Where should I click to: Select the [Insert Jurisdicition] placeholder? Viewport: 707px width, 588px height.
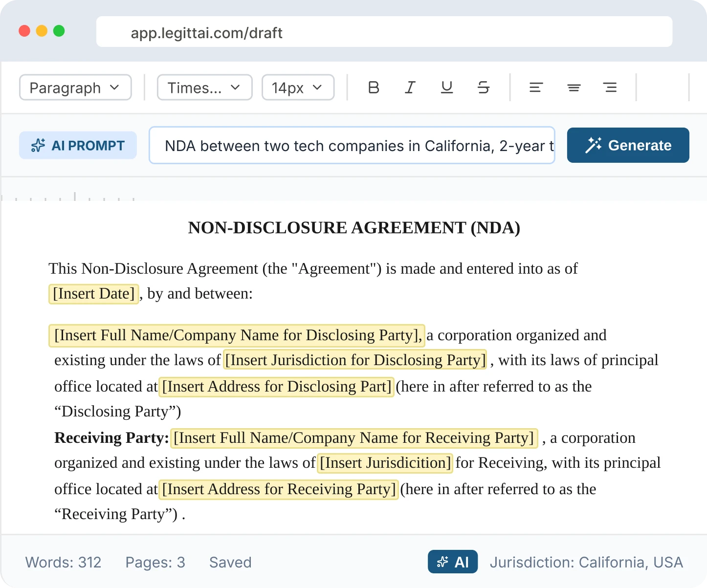click(385, 462)
